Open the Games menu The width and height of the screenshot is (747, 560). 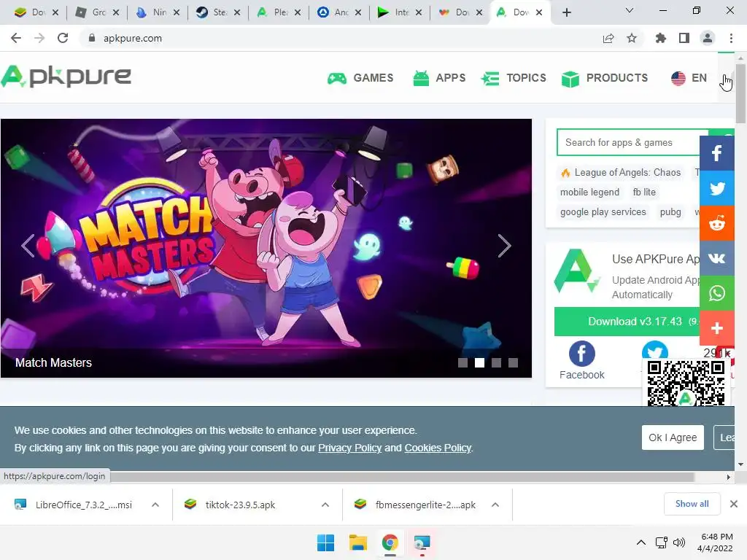coord(360,78)
